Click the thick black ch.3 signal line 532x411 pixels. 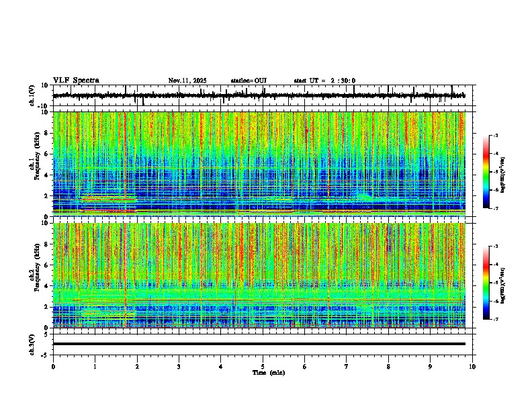coord(259,344)
